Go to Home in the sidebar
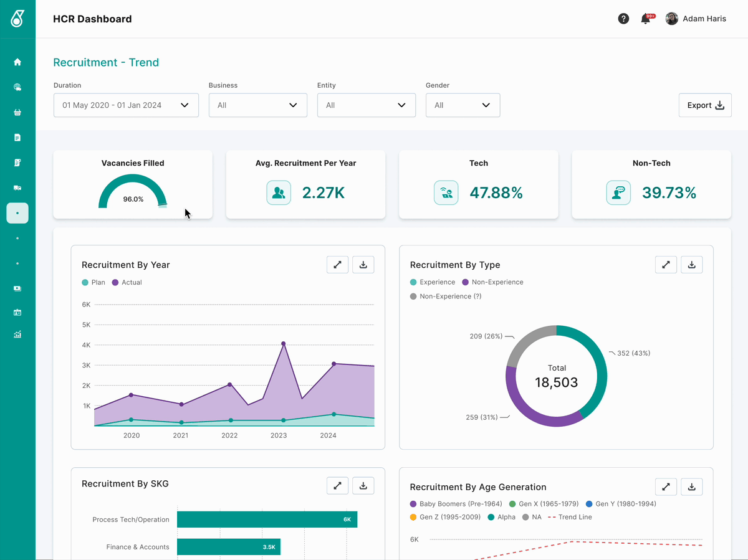 (17, 62)
